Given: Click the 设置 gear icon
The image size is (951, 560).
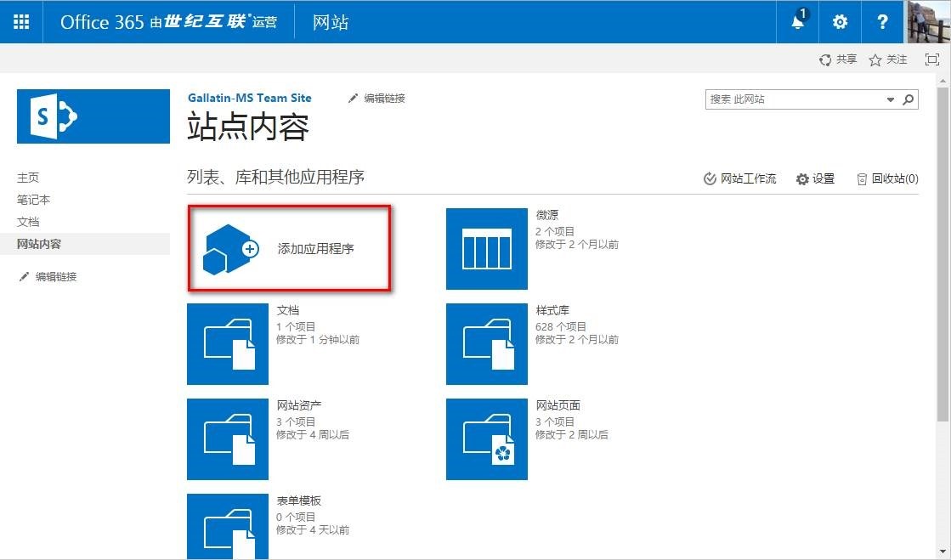Looking at the screenshot, I should (802, 179).
